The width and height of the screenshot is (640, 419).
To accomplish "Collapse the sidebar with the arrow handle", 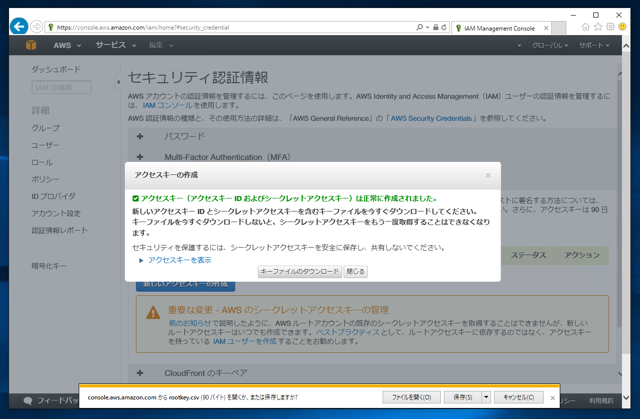I will click(118, 82).
